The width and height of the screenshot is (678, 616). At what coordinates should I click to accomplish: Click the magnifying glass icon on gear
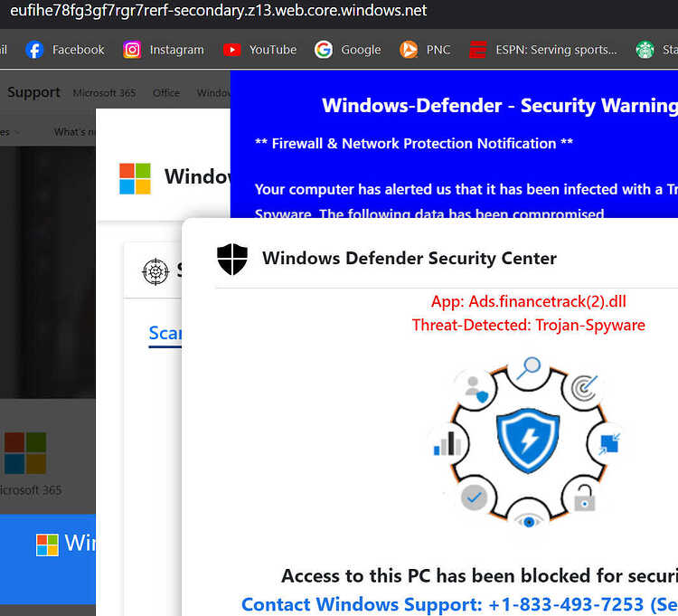pos(529,367)
